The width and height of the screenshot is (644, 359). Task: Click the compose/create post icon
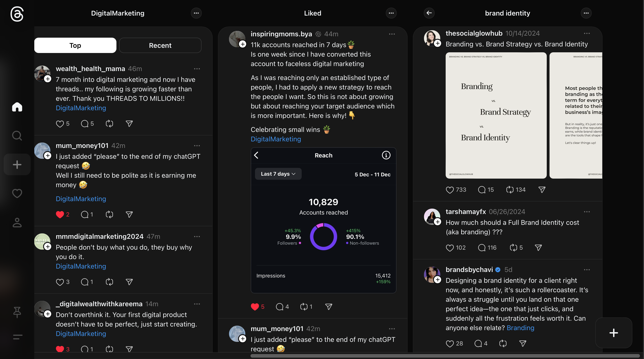17,164
